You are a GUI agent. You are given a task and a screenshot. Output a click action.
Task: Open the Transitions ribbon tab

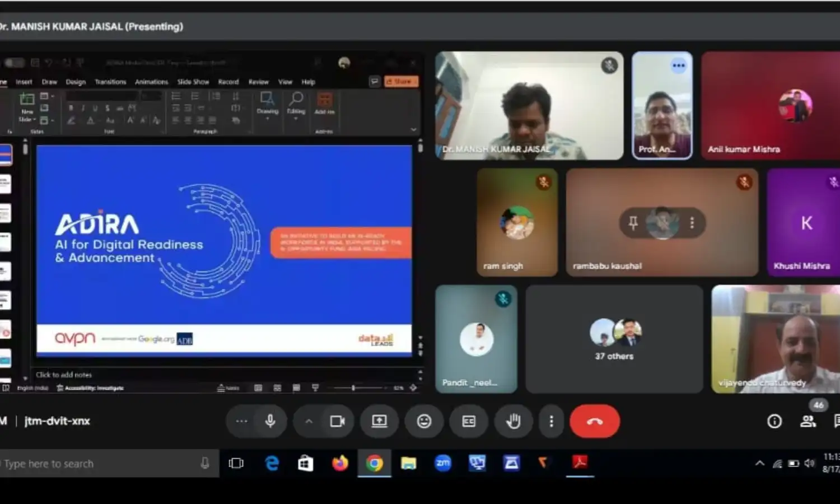[x=110, y=82]
